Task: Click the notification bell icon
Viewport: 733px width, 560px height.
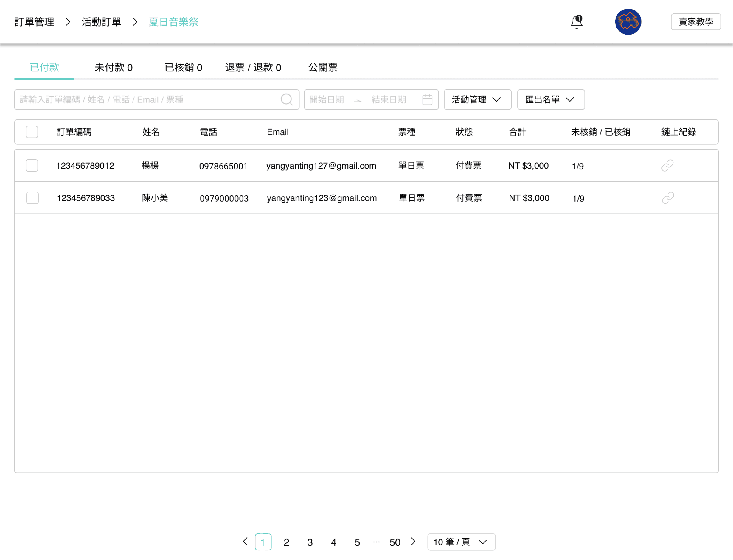Action: tap(576, 22)
